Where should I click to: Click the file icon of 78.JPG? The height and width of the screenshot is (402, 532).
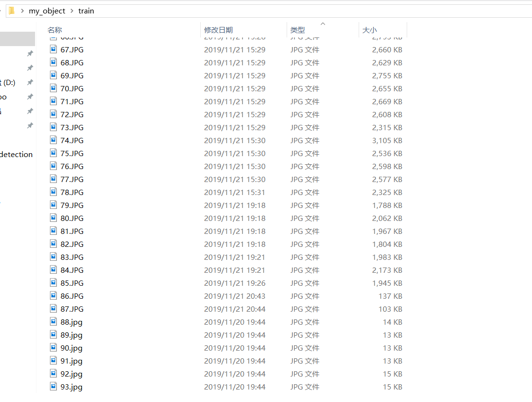53,192
